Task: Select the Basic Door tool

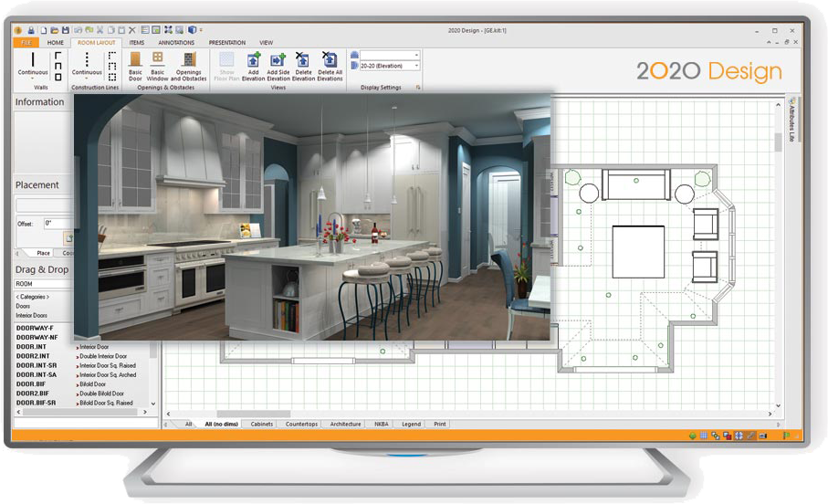Action: [135, 66]
